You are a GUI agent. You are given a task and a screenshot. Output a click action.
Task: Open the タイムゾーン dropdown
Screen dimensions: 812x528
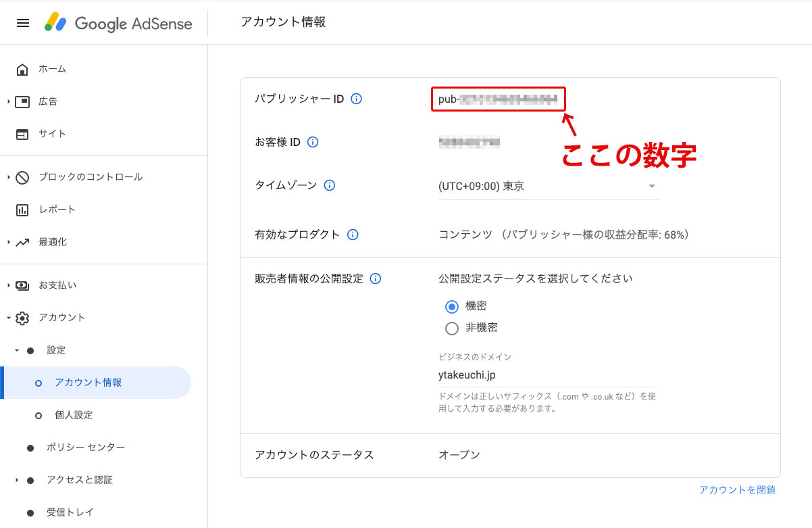click(549, 186)
